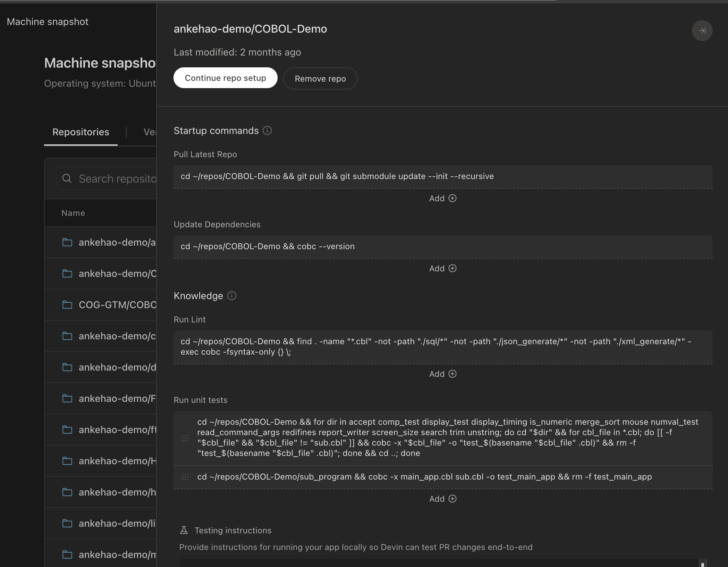Click the Remove repo button
728x567 pixels.
[x=320, y=78]
